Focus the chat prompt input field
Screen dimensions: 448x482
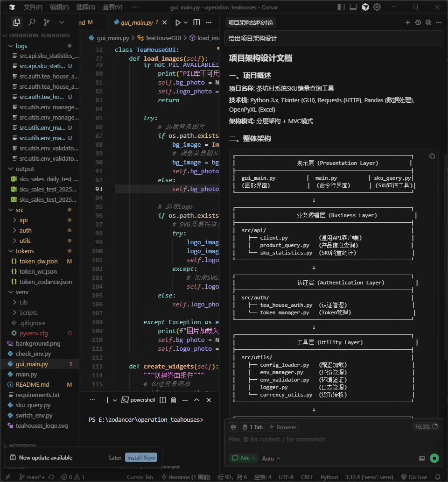[x=334, y=439]
